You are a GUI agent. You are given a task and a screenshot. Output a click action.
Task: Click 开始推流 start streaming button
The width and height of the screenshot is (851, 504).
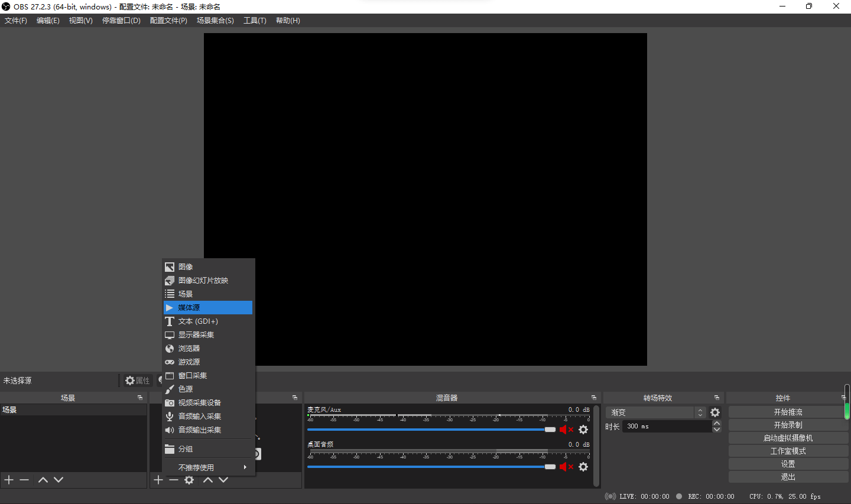click(788, 412)
